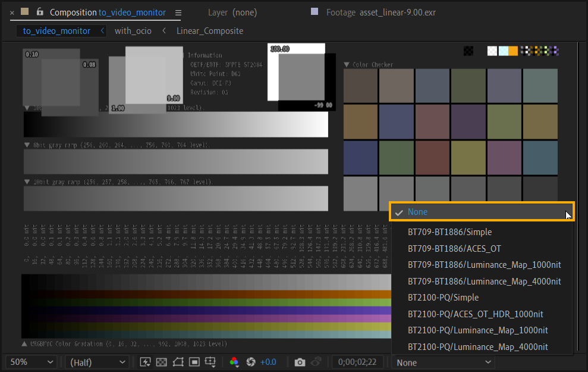Switch to the Layer (none) tab
This screenshot has width=588, height=372.
(x=232, y=12)
